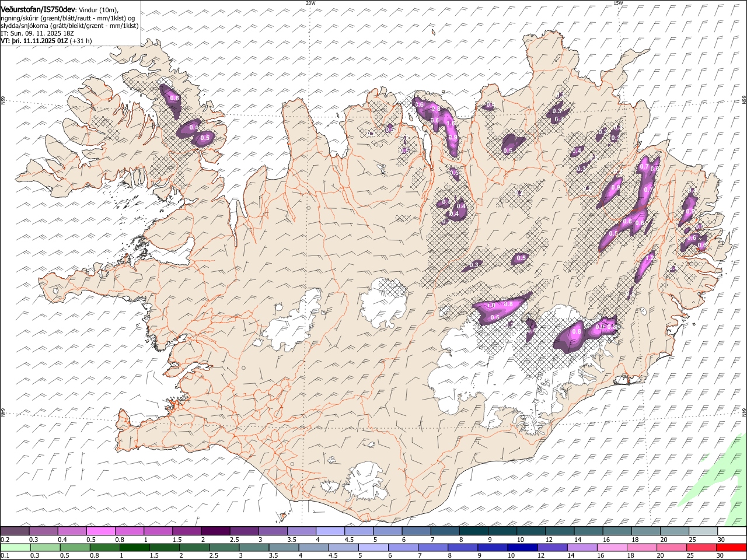Click the 1.2 snowfall value on the map
This screenshot has width=747, height=560.
pyautogui.click(x=650, y=257)
